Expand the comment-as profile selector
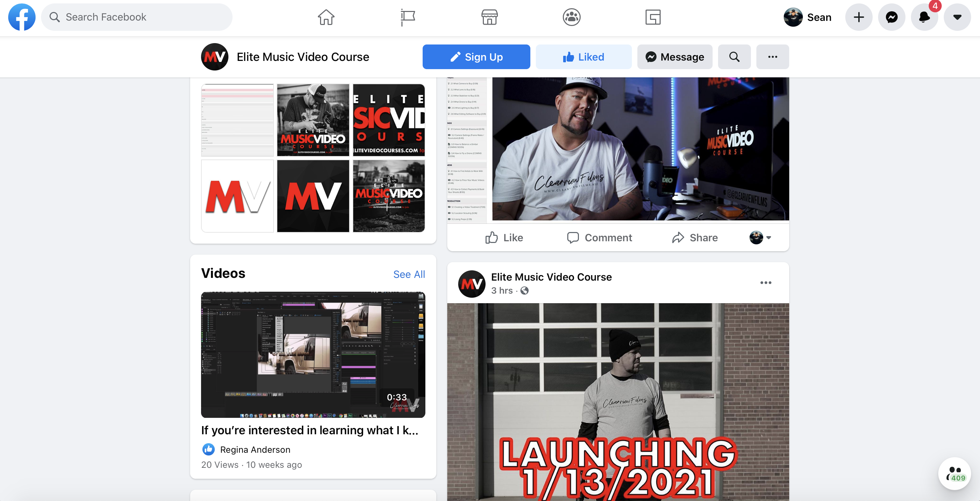The image size is (980, 501). click(x=760, y=237)
